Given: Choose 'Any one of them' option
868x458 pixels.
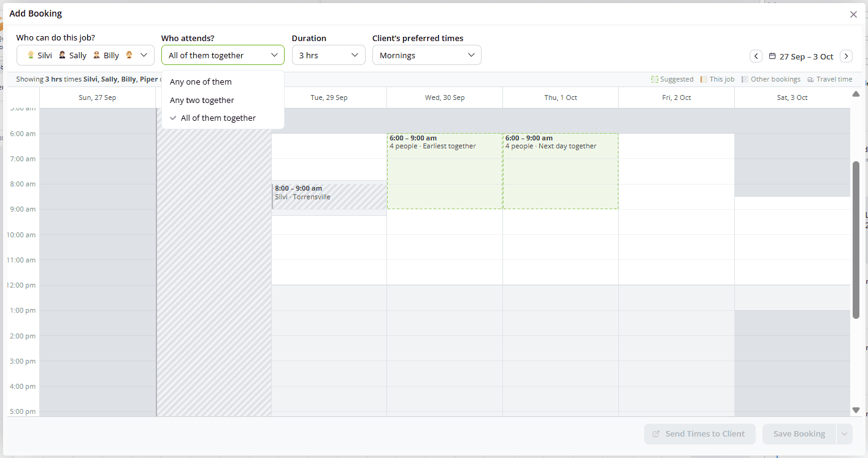Looking at the screenshot, I should pos(223,82).
